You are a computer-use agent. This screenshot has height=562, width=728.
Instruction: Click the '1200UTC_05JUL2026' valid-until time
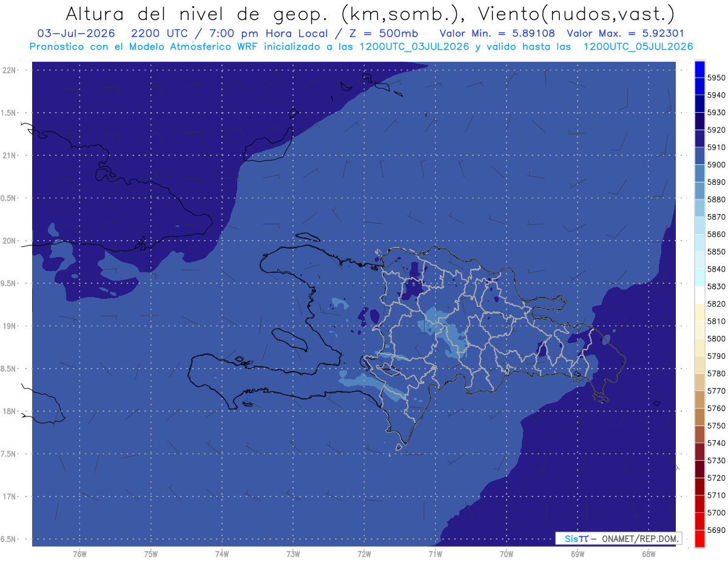(x=638, y=47)
